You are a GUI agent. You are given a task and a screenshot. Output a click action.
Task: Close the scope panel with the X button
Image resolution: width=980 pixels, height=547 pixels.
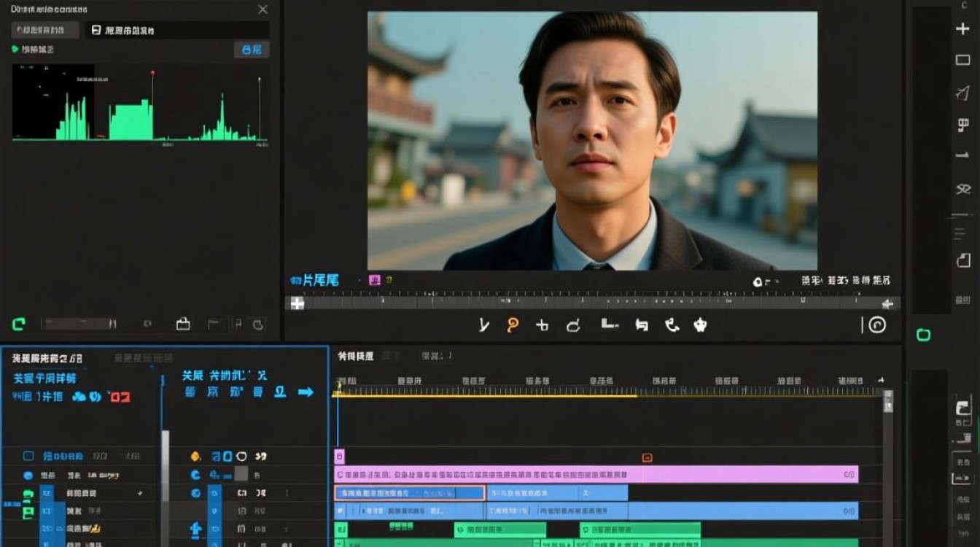262,9
